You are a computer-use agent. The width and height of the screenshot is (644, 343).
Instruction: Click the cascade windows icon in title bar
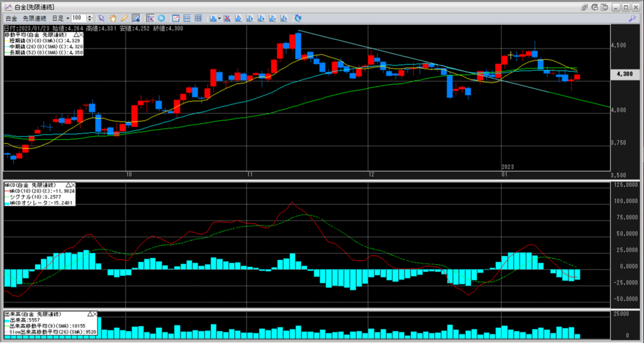(604, 7)
